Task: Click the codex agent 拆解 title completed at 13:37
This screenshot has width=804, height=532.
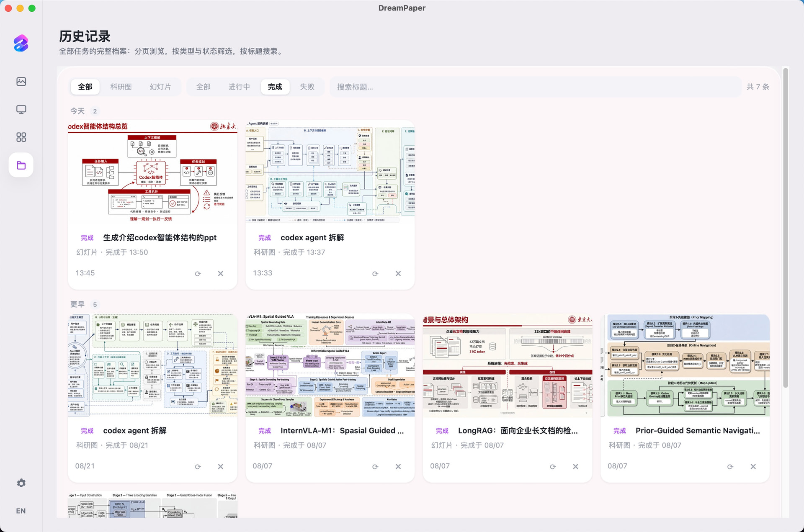Action: click(x=312, y=238)
